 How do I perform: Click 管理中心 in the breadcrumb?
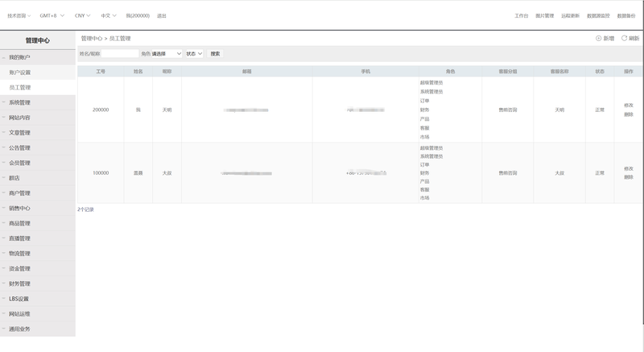pyautogui.click(x=92, y=38)
